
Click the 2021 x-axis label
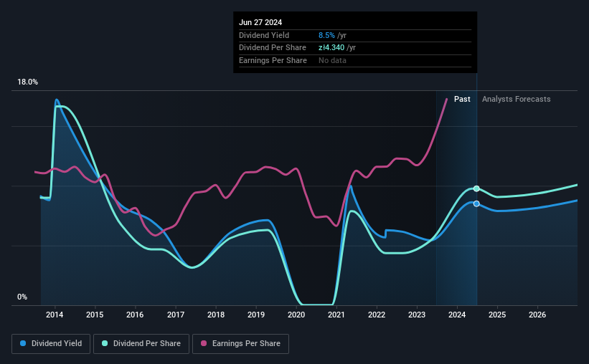tap(336, 315)
